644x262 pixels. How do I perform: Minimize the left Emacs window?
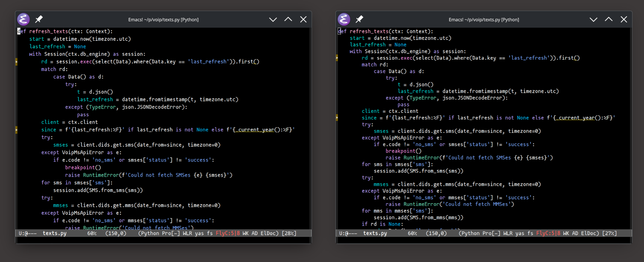pos(273,20)
